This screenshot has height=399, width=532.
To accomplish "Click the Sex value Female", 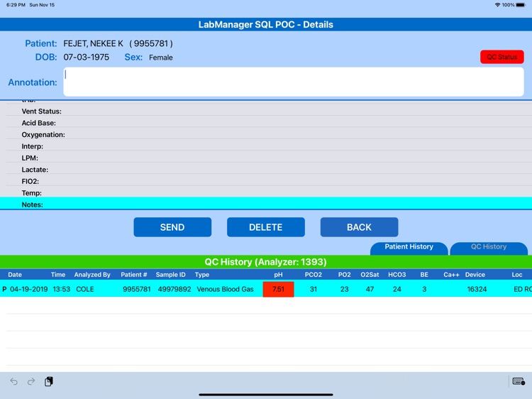I will 161,58.
